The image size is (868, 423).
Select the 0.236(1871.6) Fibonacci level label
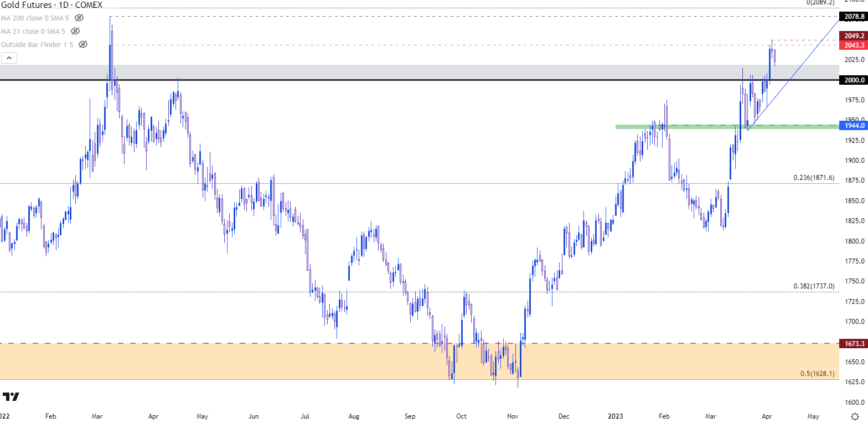814,178
